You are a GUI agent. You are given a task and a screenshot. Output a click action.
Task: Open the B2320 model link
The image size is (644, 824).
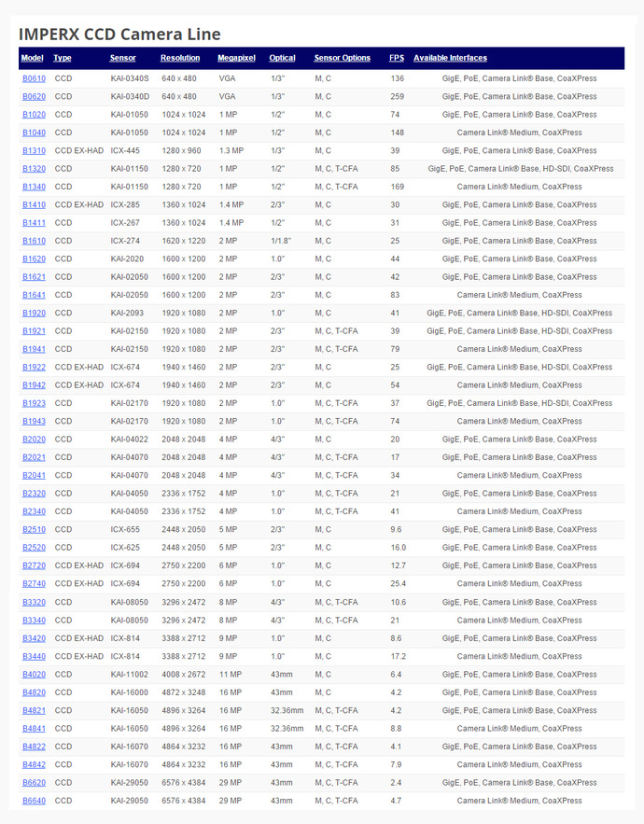[35, 494]
